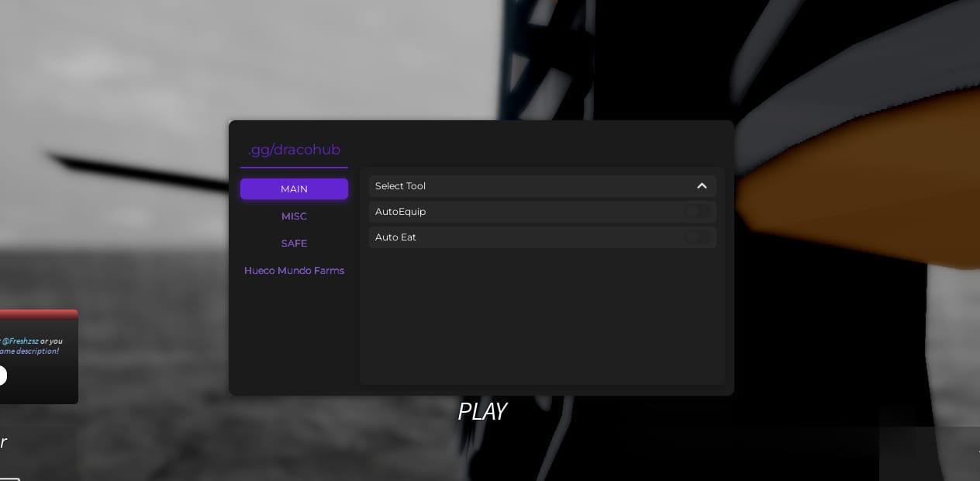Click the red-topped notification card
This screenshot has width=980, height=481.
39,356
